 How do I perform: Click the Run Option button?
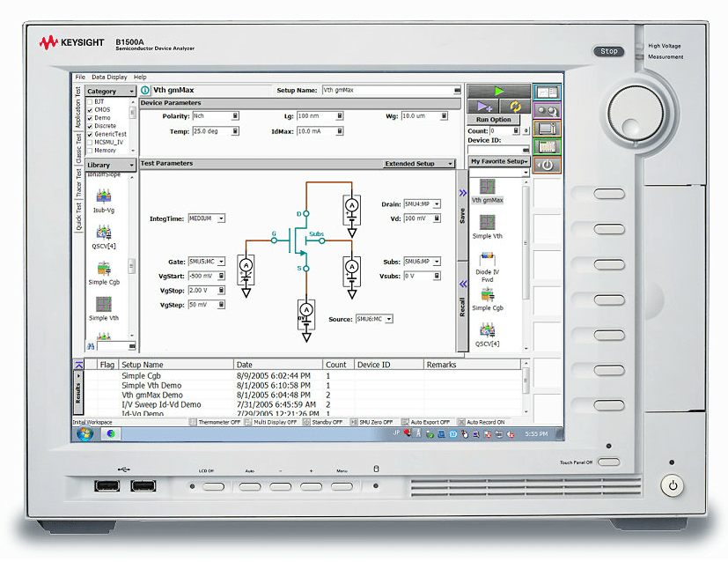tap(493, 119)
